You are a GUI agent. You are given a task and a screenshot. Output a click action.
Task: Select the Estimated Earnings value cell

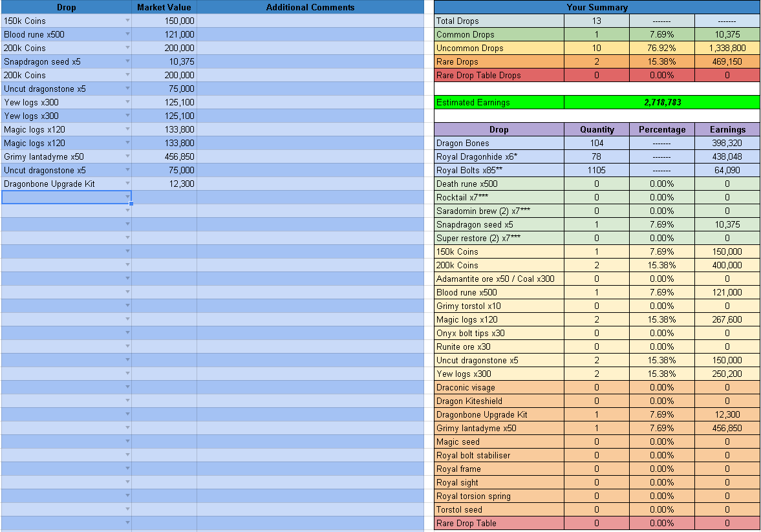click(661, 102)
